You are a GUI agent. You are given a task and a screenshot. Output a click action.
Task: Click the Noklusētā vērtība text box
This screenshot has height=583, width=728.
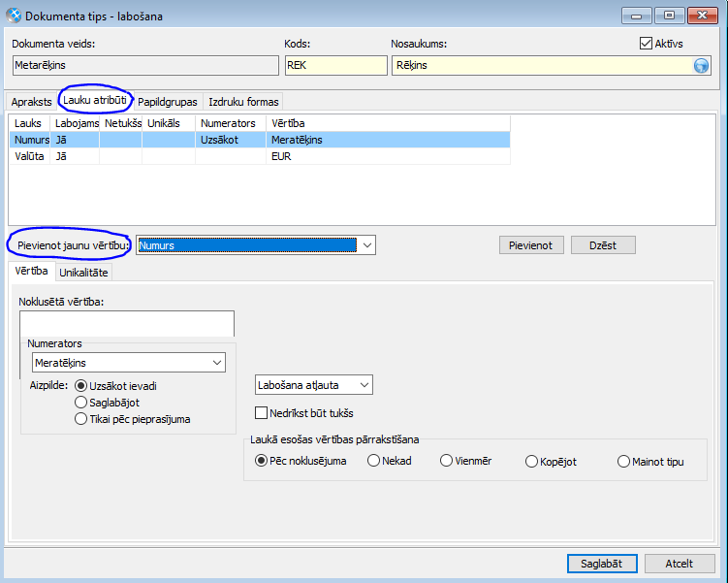pyautogui.click(x=127, y=324)
